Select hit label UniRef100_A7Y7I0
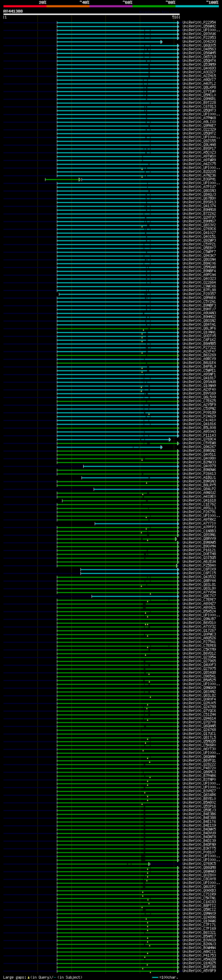This screenshot has height=980, width=222. coord(199,523)
